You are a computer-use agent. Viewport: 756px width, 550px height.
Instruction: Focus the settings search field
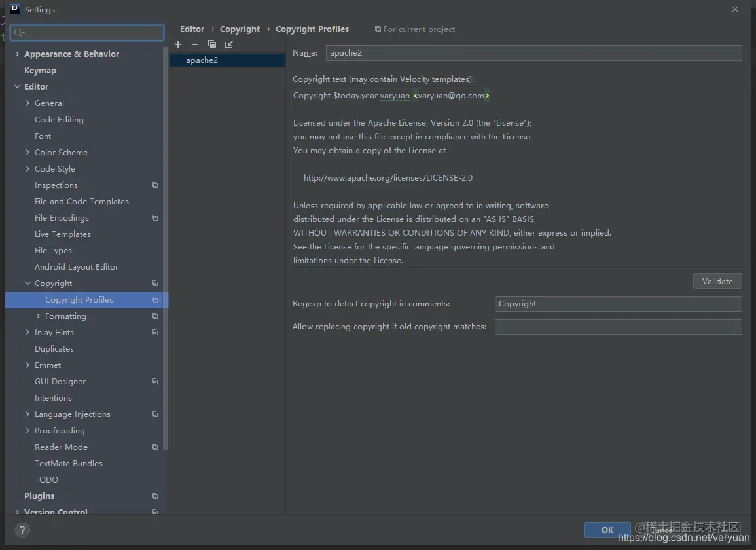pyautogui.click(x=87, y=32)
